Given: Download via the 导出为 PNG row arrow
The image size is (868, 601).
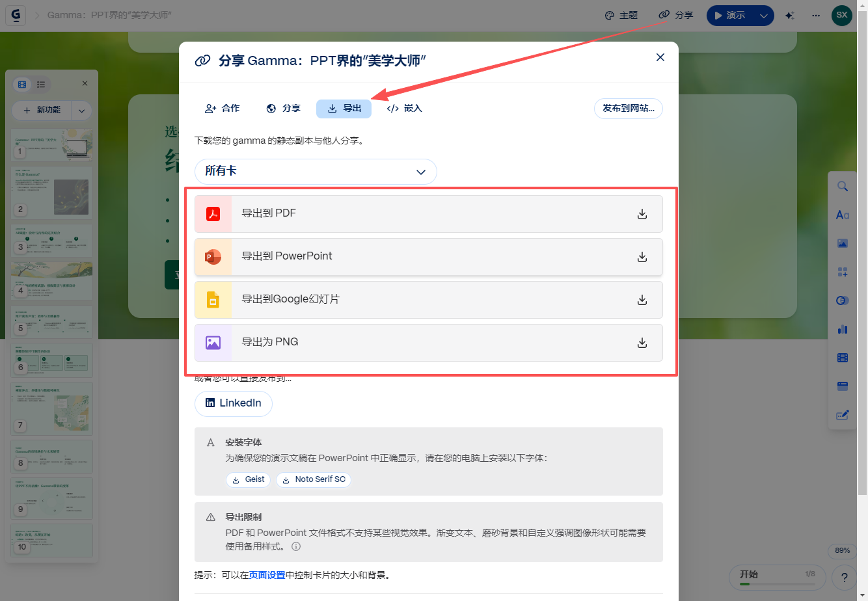Looking at the screenshot, I should click(x=642, y=343).
